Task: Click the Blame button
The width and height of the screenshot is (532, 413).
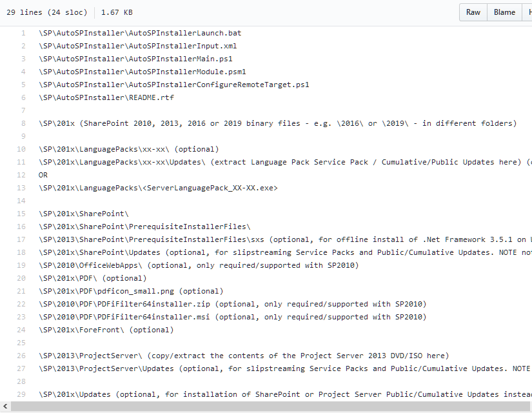Action: pos(504,12)
